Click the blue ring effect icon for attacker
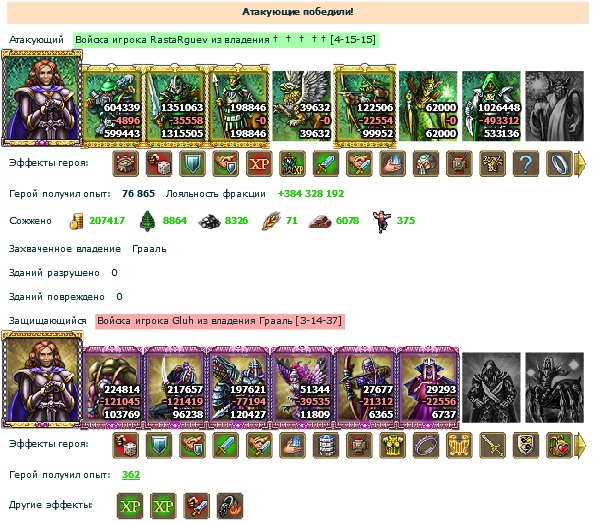 [559, 163]
